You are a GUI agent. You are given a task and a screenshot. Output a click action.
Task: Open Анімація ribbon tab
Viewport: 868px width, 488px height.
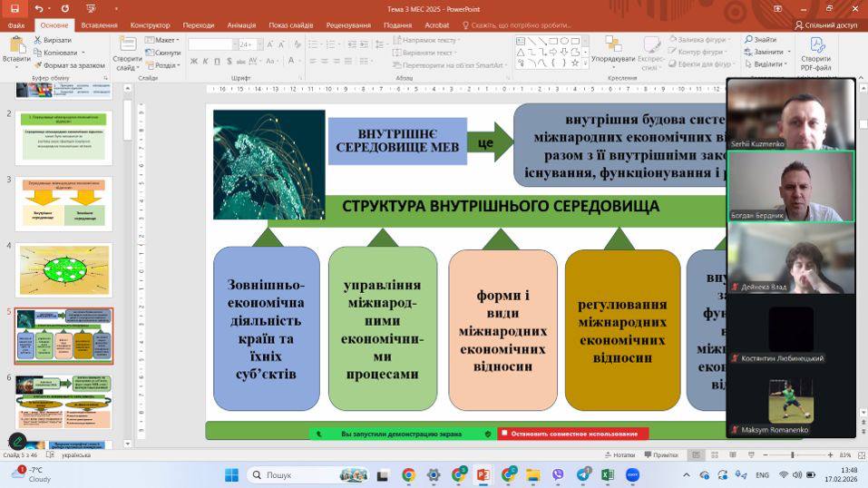tap(241, 24)
